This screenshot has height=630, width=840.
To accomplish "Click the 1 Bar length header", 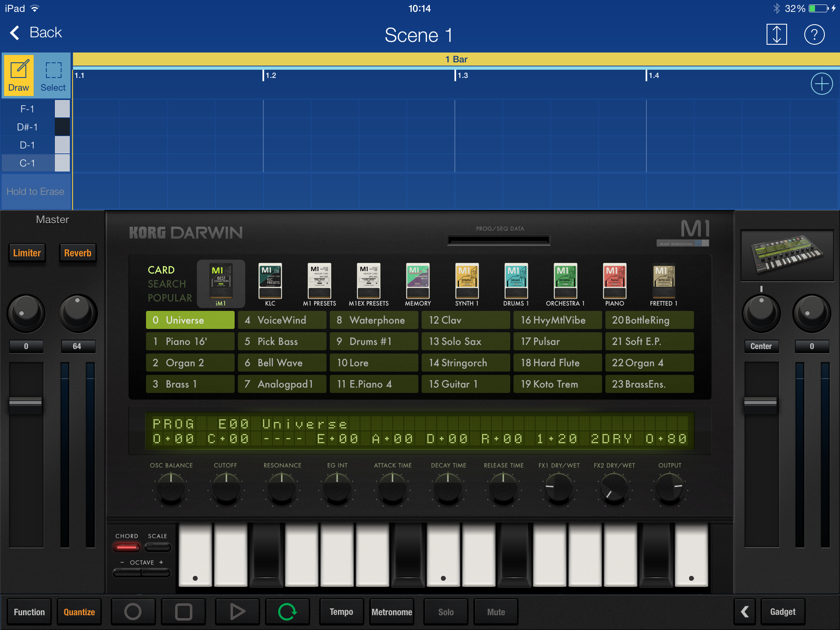I will tap(456, 59).
